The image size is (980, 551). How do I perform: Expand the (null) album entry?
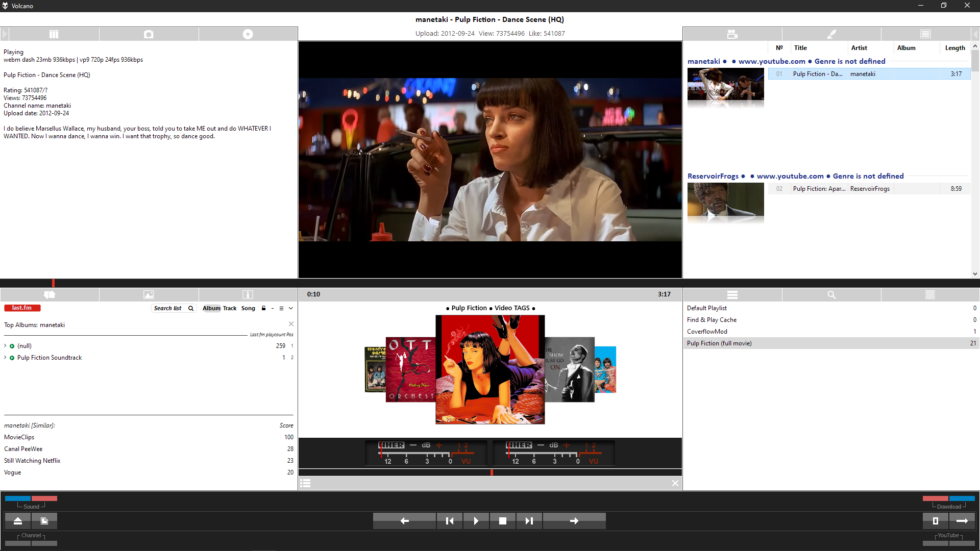(6, 346)
